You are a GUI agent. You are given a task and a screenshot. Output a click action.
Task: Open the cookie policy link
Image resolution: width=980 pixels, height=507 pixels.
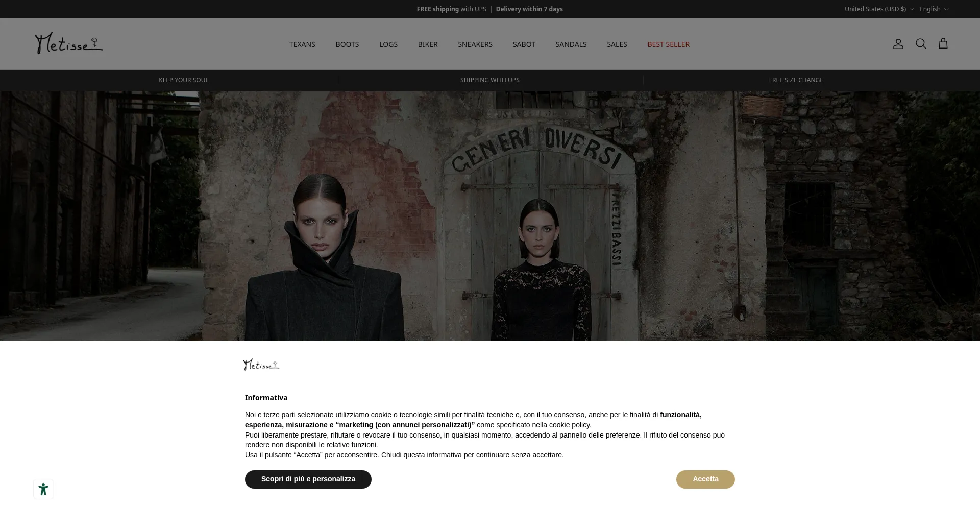click(x=569, y=425)
